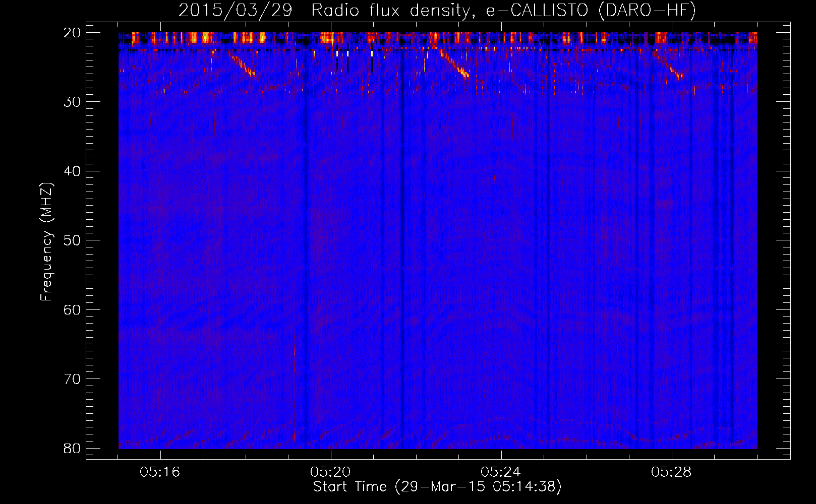Image resolution: width=816 pixels, height=504 pixels.
Task: Click the 40 MHz frequency tick label
Action: tap(72, 171)
